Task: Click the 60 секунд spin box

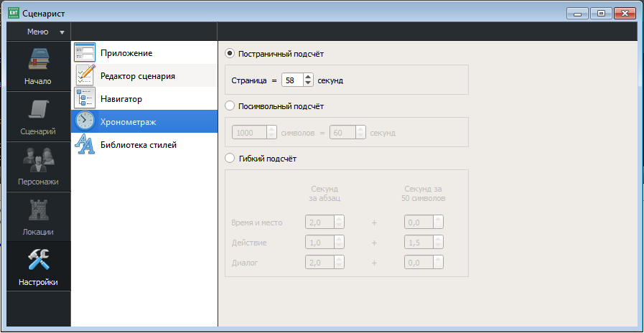Action: click(x=347, y=133)
